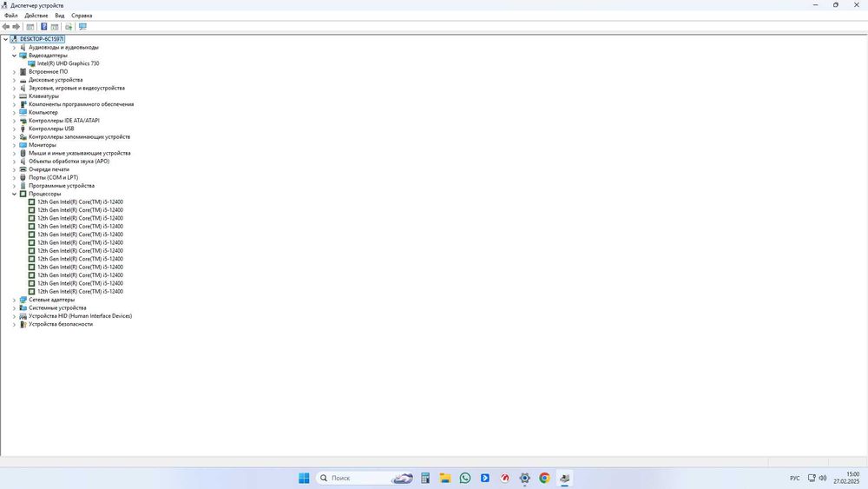
Task: Expand Звуковые, игровые и видеоустройства
Action: [x=15, y=88]
